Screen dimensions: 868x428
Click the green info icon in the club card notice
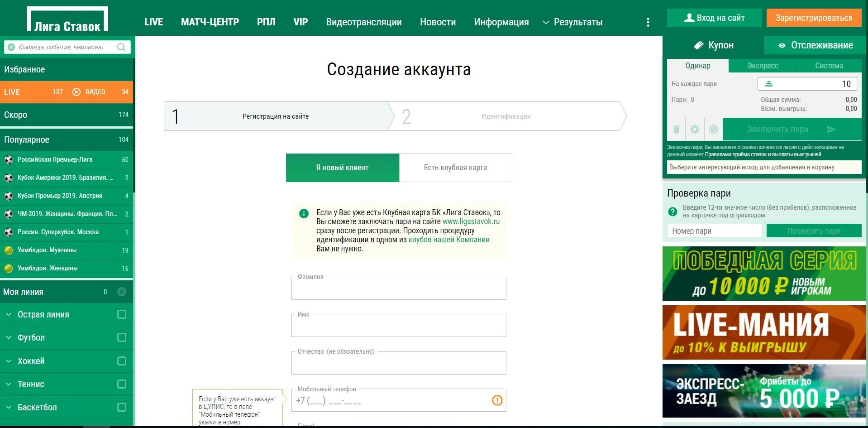click(x=304, y=213)
